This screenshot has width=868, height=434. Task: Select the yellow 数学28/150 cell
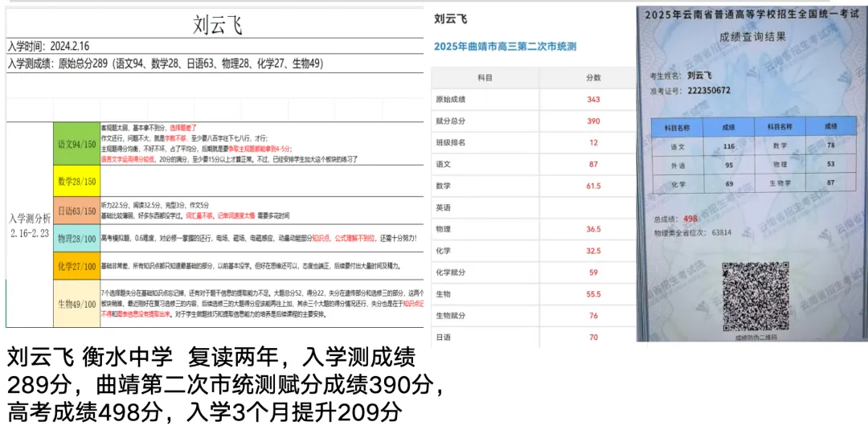tap(76, 181)
